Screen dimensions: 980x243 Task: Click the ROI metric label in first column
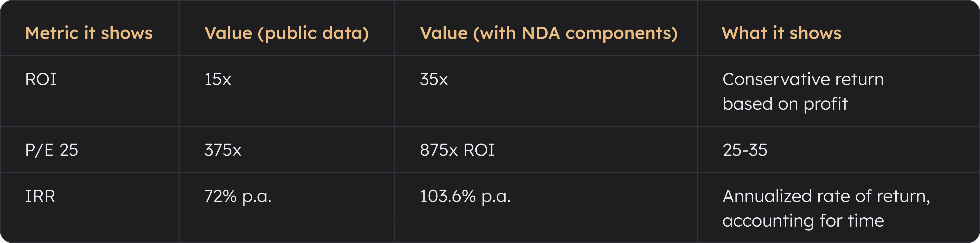[41, 79]
